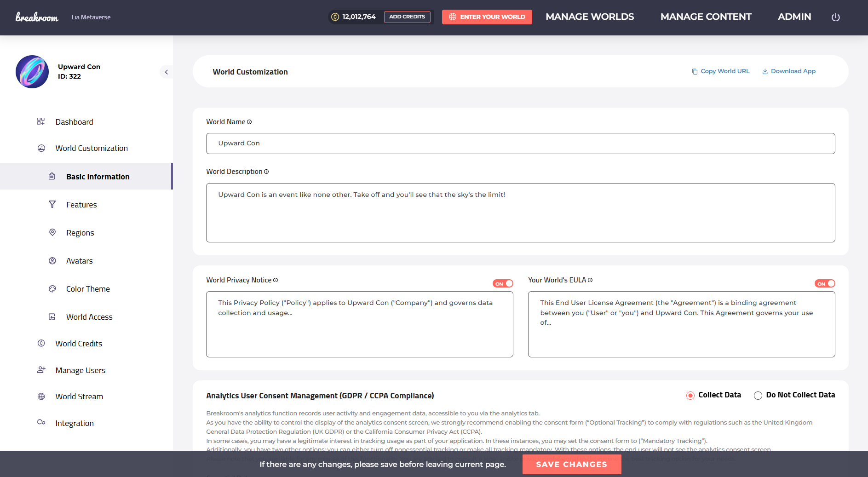Click the World Name info icon
This screenshot has width=868, height=477.
click(x=249, y=122)
